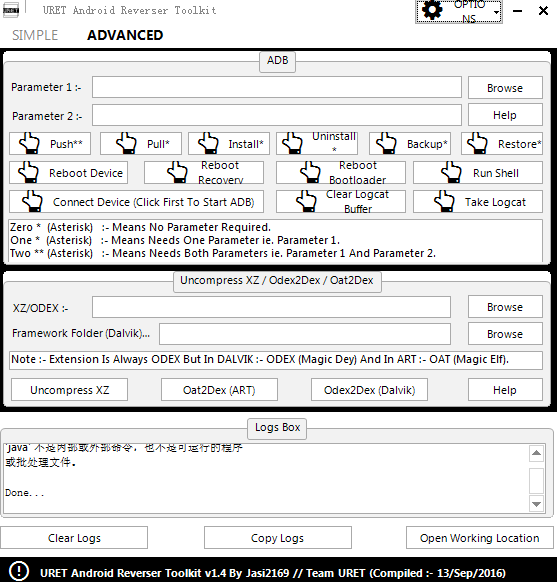557x582 pixels.
Task: Click the Push** hand icon
Action: pos(29,143)
